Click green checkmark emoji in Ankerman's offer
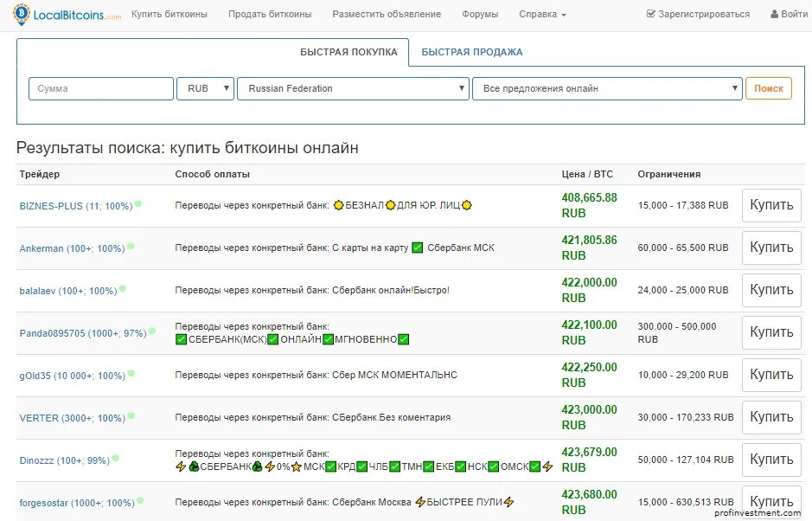The height and width of the screenshot is (521, 812). (418, 248)
